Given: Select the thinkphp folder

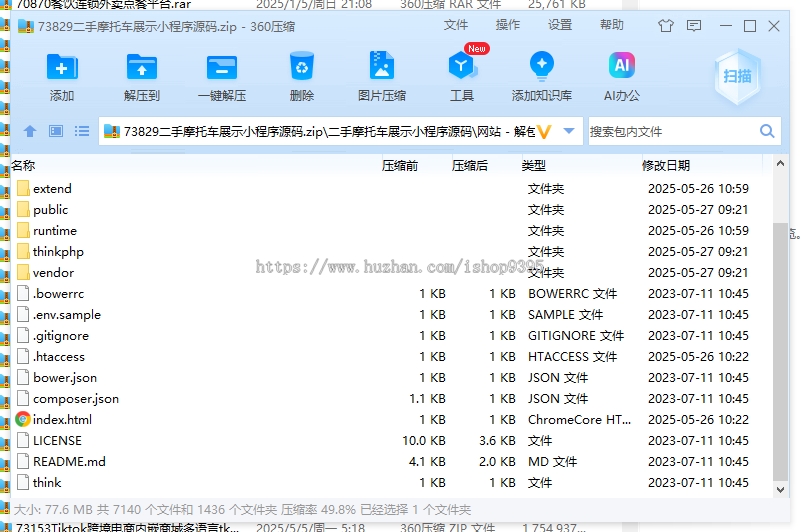Looking at the screenshot, I should [58, 251].
